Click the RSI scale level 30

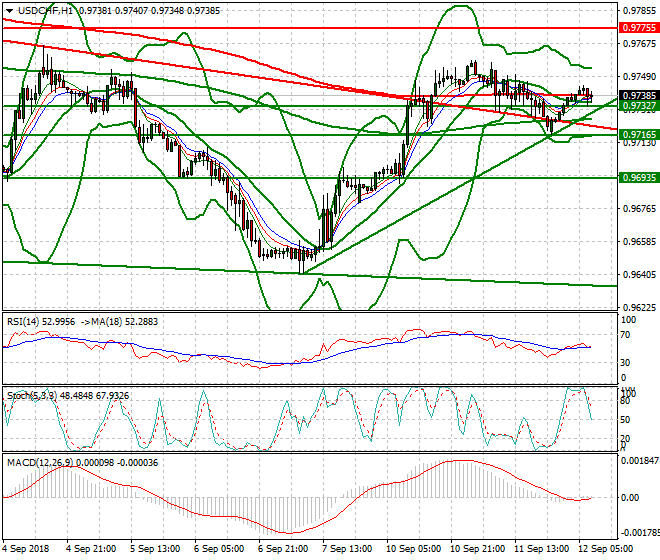(x=626, y=363)
